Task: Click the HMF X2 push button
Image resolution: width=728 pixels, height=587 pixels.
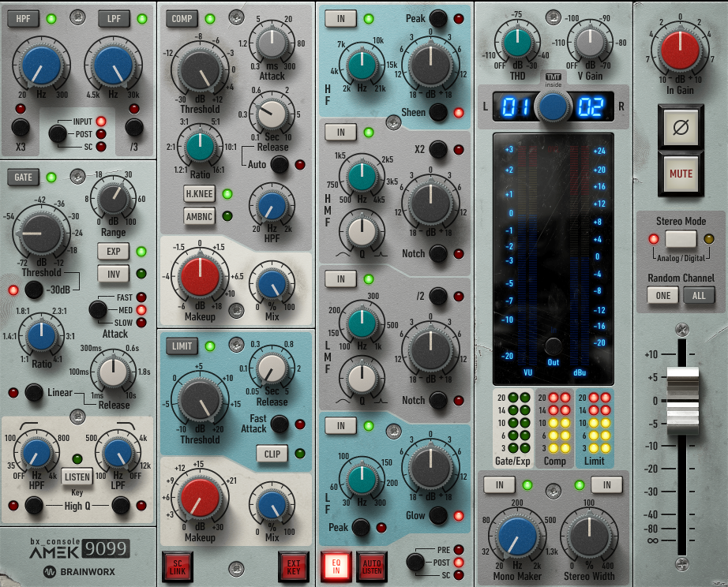Action: coord(437,149)
